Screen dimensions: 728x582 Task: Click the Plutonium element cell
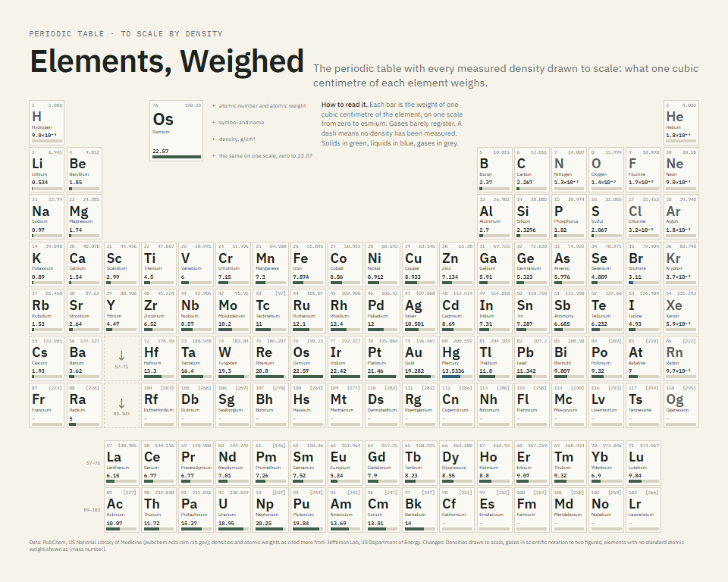tap(309, 509)
